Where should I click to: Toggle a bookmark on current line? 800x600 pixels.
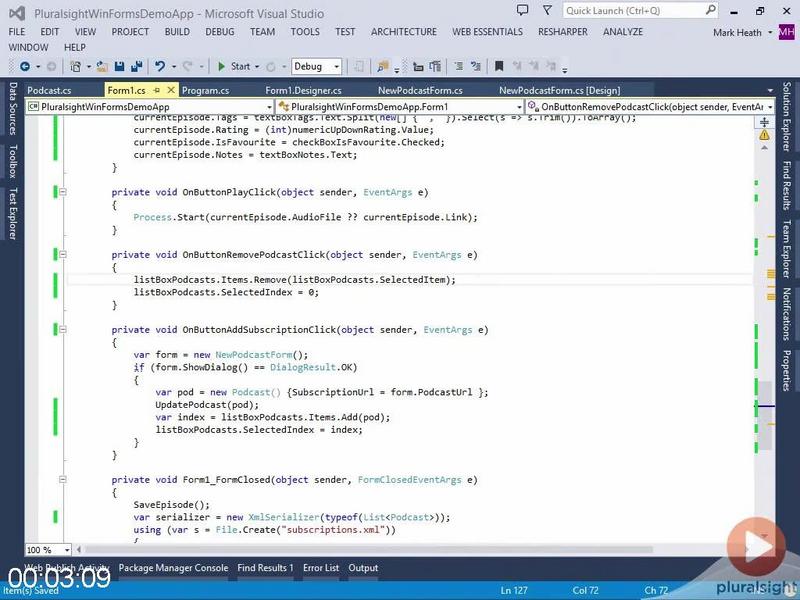point(499,66)
